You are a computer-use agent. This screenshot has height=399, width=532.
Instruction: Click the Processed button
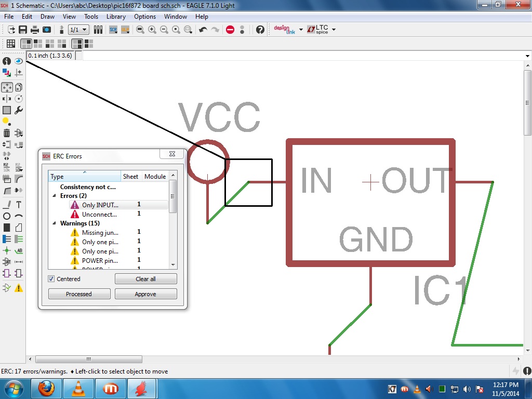(x=79, y=294)
